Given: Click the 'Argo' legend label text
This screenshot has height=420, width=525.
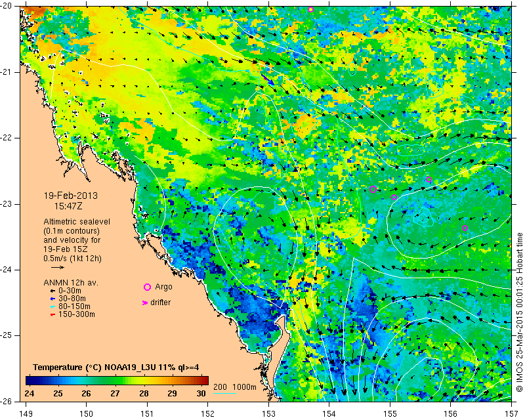Looking at the screenshot, I should click(x=163, y=287).
